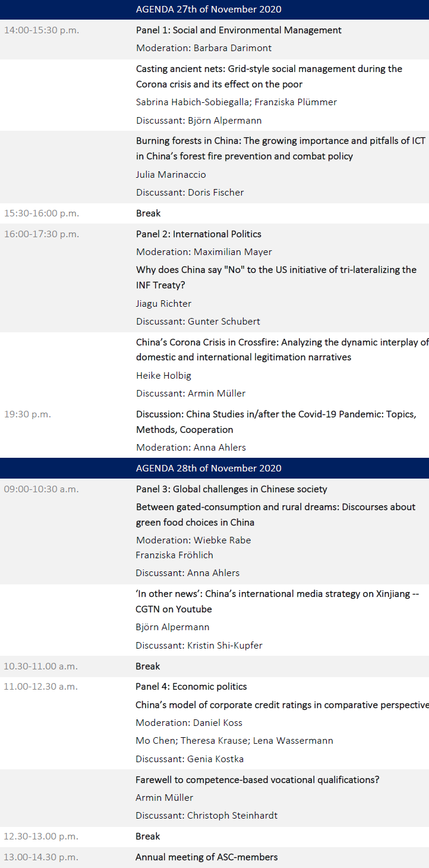
Task: Click 'Panel 2: International Politics' title
Action: [x=198, y=234]
